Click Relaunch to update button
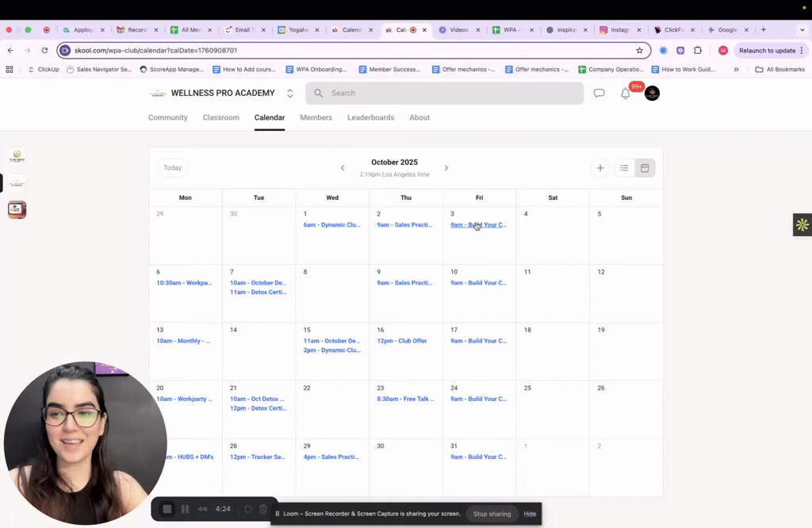Image resolution: width=812 pixels, height=528 pixels. pos(767,50)
